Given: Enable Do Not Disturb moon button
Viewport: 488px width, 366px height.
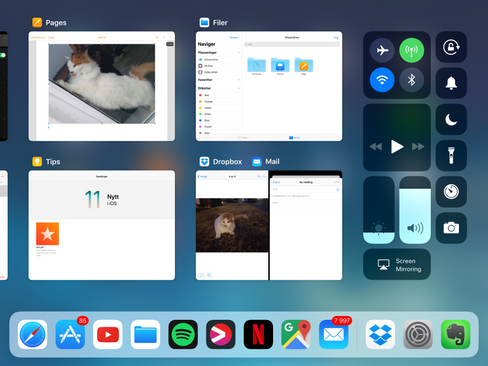Looking at the screenshot, I should pyautogui.click(x=451, y=119).
